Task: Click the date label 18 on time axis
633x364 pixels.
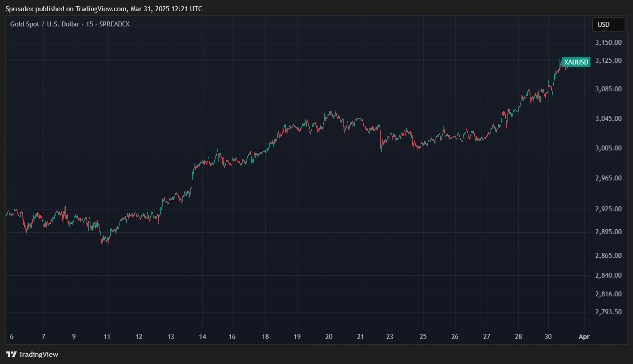Action: coord(265,337)
